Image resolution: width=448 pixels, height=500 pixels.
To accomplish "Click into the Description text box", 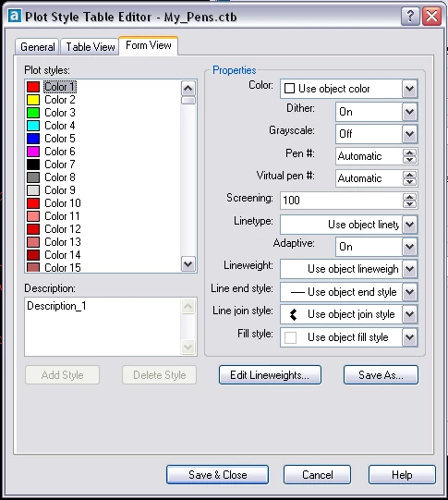I will (x=103, y=327).
